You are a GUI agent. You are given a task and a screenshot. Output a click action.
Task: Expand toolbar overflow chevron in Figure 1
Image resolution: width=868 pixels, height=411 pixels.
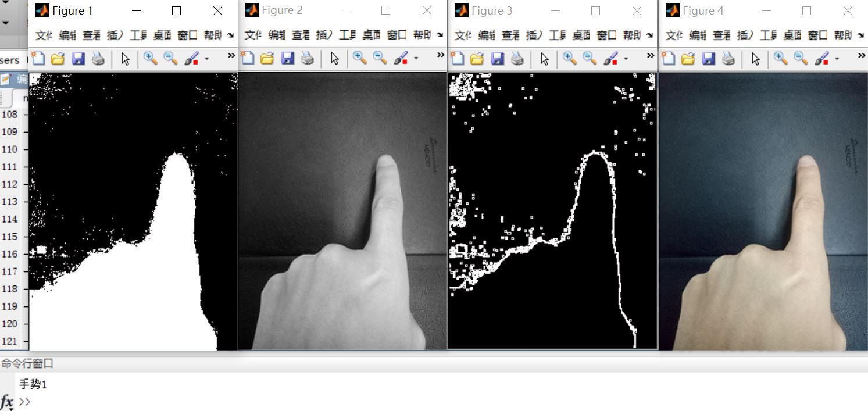231,55
